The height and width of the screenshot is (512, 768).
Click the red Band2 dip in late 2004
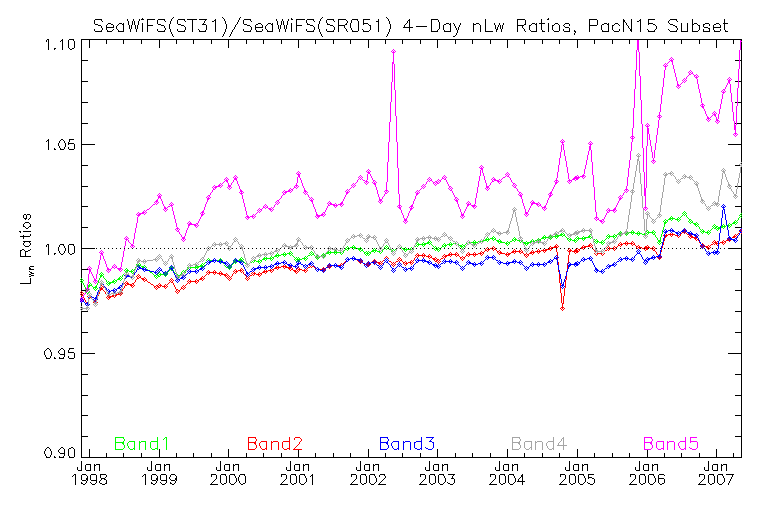[x=562, y=308]
